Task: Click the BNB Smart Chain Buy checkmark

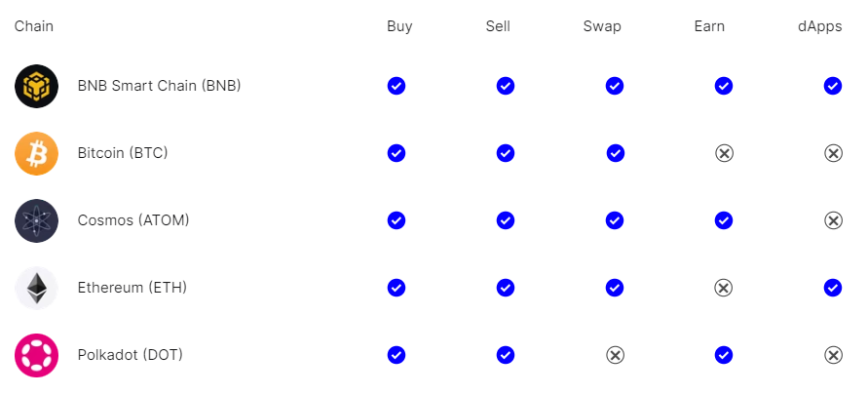Action: (396, 86)
